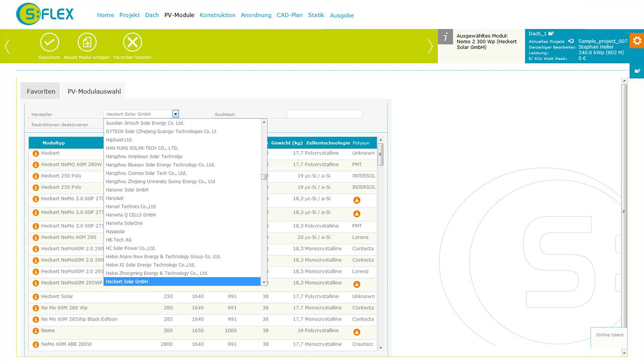
Task: Click the Suchtext input field
Action: point(324,114)
